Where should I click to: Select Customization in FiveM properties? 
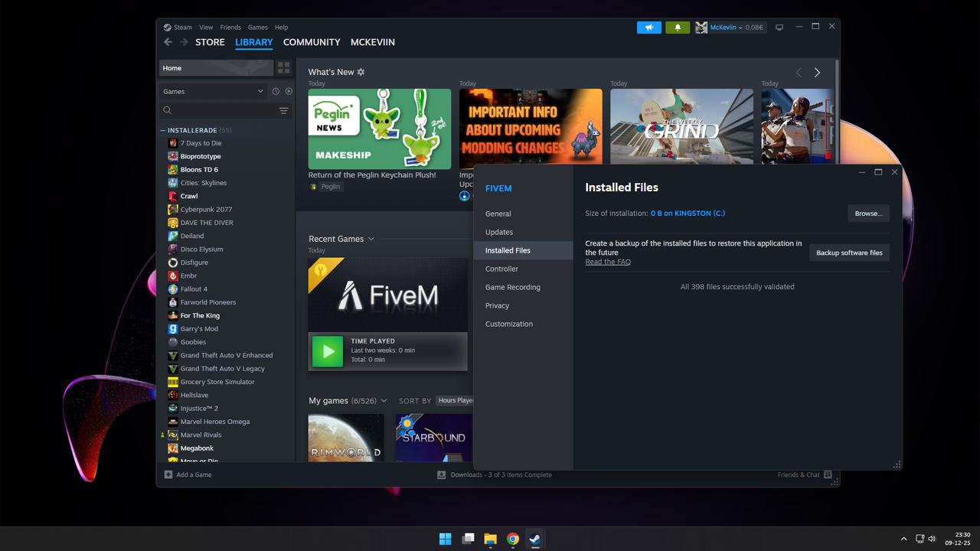point(524,324)
